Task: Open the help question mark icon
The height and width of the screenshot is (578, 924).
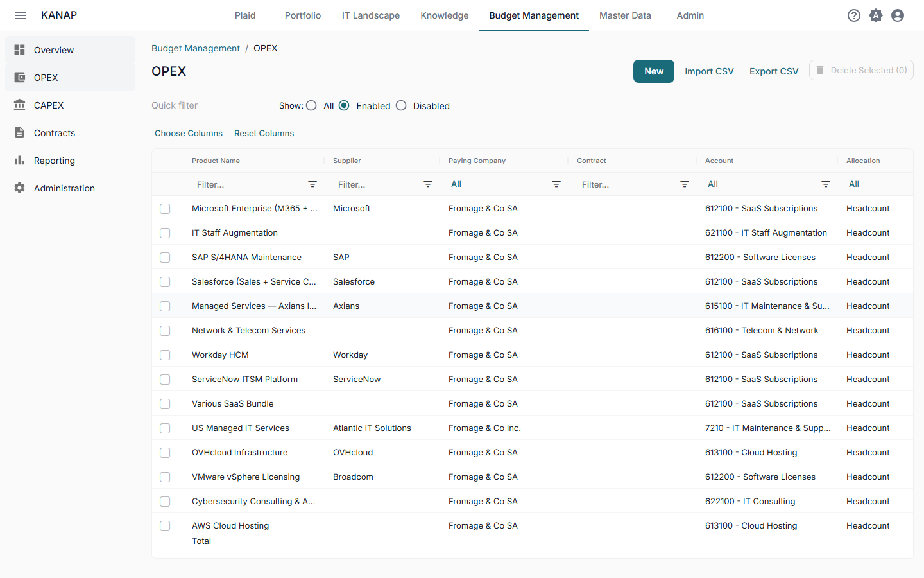Action: pyautogui.click(x=854, y=15)
